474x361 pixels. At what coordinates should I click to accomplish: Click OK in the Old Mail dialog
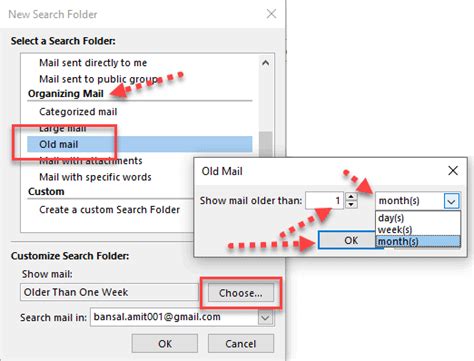[347, 240]
